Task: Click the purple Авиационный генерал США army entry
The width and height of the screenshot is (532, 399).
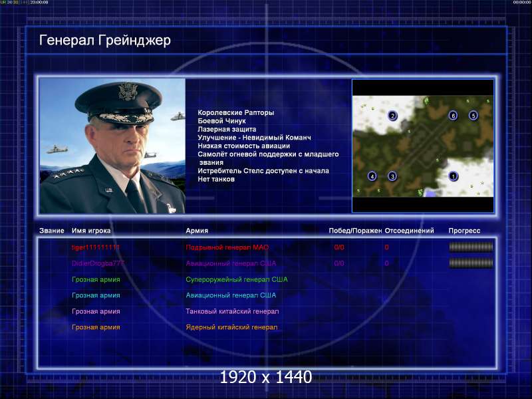Action: pos(231,263)
